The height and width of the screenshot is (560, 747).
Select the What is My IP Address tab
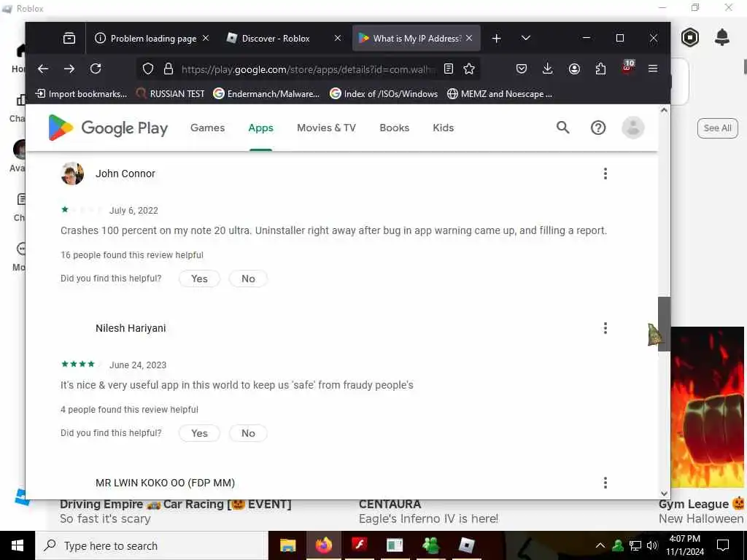click(417, 38)
